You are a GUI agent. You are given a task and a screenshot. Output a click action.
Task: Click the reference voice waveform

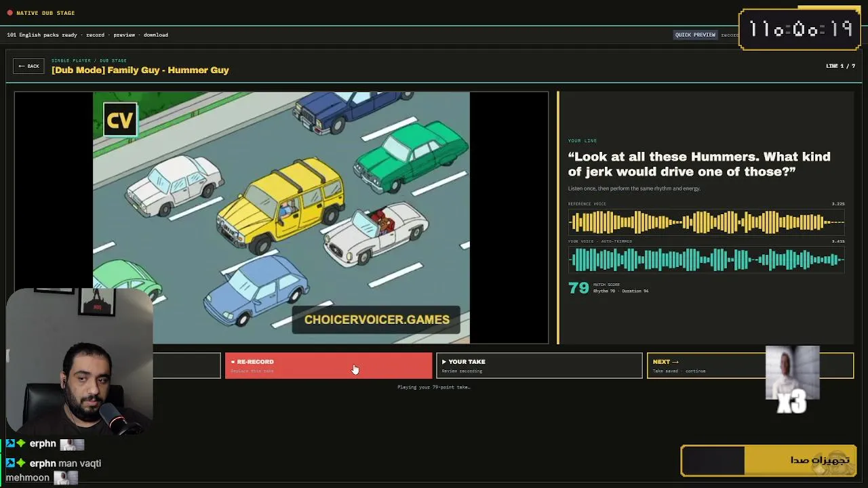pos(706,222)
